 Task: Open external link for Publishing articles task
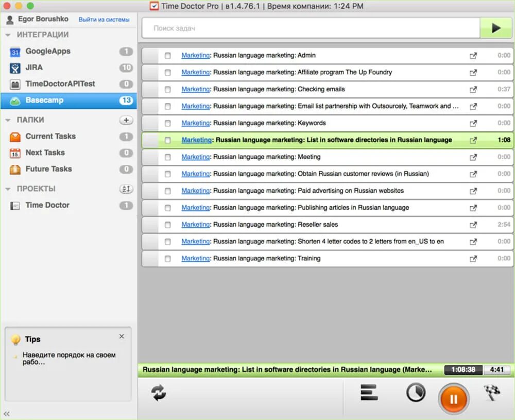click(473, 208)
